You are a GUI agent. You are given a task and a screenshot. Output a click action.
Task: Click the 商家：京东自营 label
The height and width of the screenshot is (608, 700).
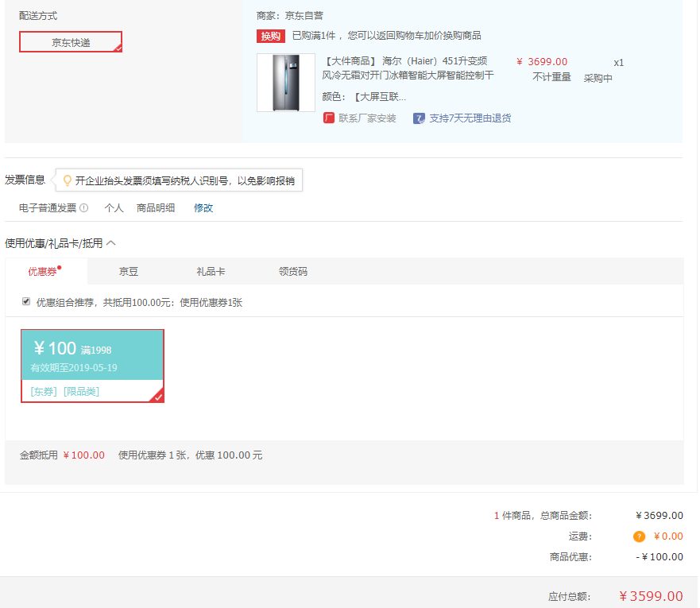(x=290, y=16)
